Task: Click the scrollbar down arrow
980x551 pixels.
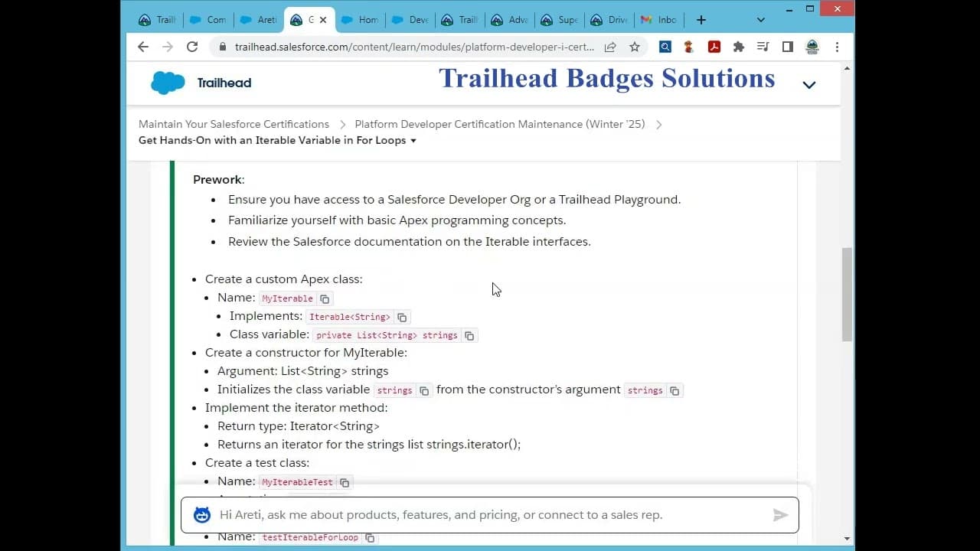Action: (847, 538)
